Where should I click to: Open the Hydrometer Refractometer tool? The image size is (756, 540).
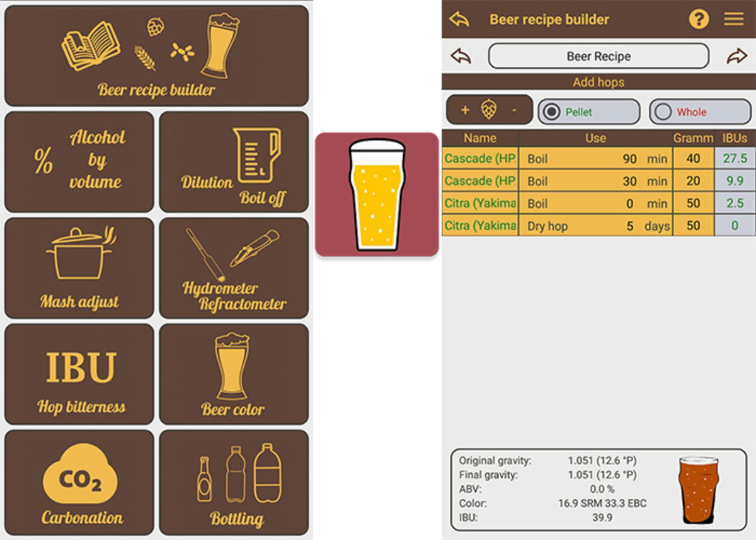point(234,268)
